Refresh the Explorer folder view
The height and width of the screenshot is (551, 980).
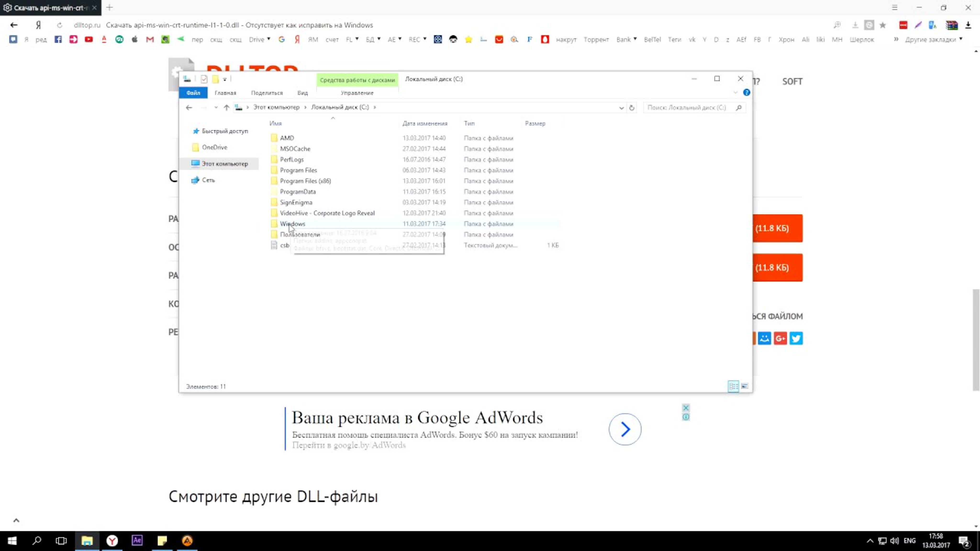632,108
